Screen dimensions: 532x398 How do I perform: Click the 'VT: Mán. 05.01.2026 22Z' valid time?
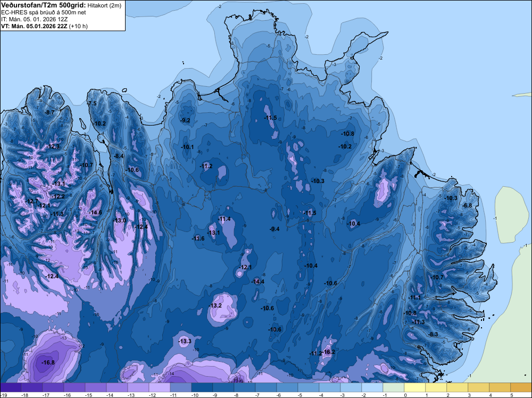tap(34, 26)
